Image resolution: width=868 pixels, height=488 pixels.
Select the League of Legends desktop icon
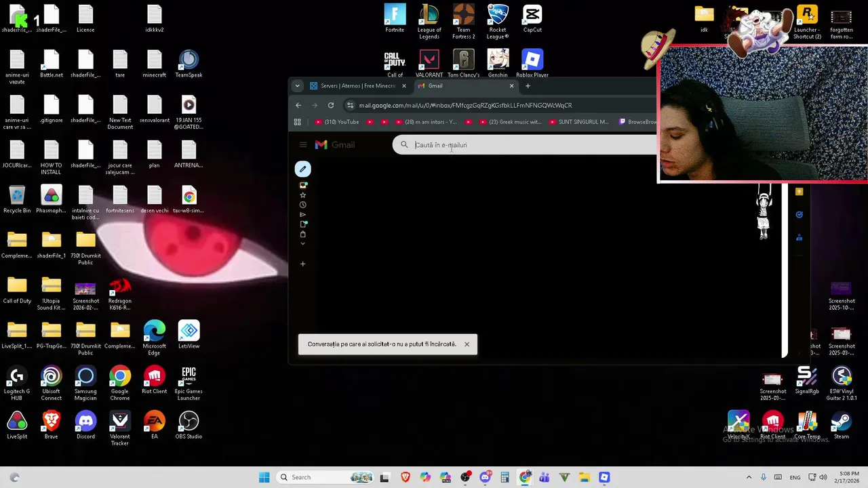point(429,22)
